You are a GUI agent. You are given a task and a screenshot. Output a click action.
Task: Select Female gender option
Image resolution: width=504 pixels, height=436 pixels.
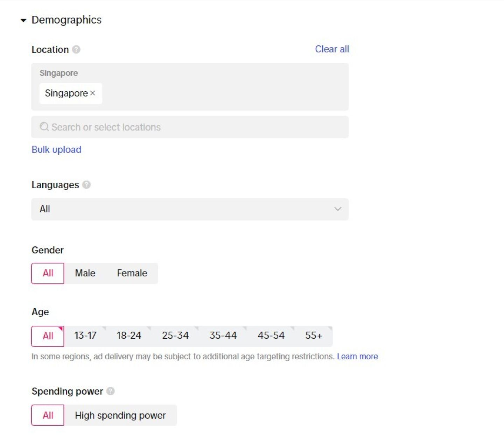[x=132, y=273]
